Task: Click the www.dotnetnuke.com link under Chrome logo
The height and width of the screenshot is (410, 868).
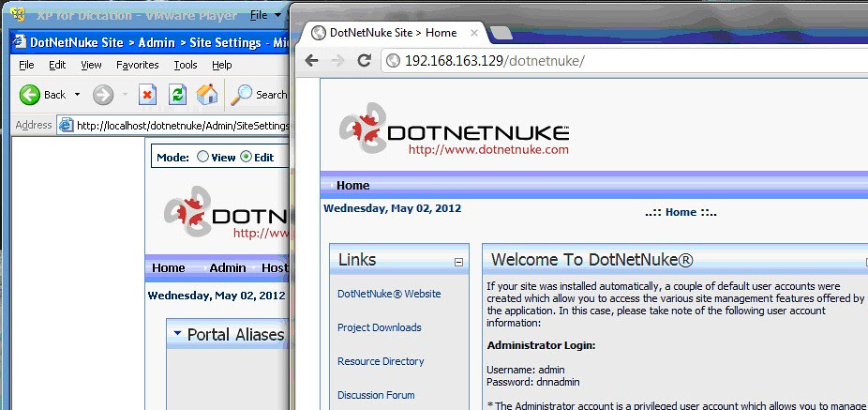Action: click(488, 149)
